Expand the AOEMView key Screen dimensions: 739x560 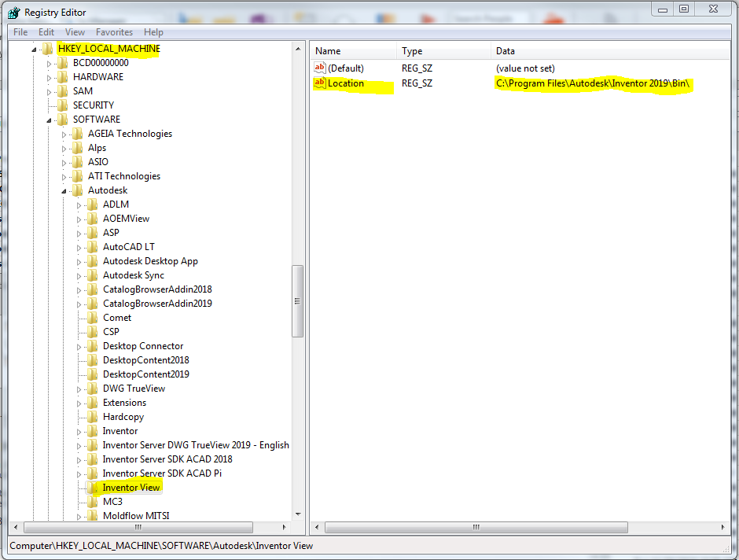(x=79, y=219)
